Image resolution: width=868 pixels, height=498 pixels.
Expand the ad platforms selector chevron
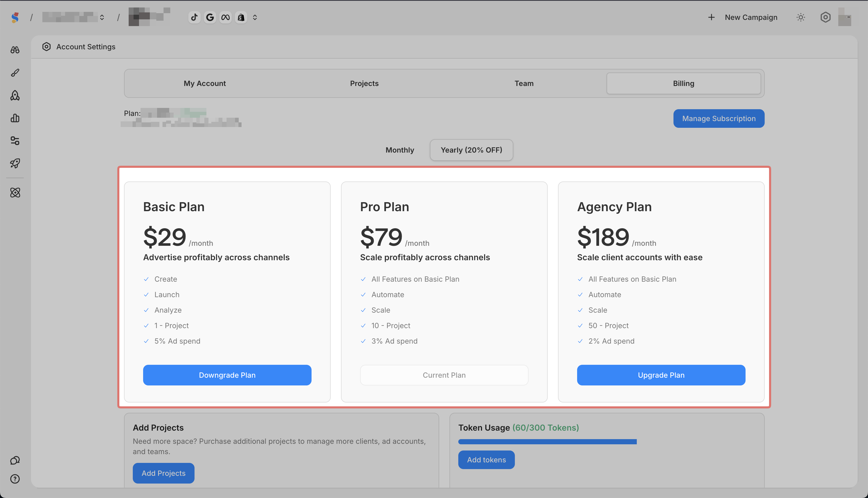tap(255, 17)
